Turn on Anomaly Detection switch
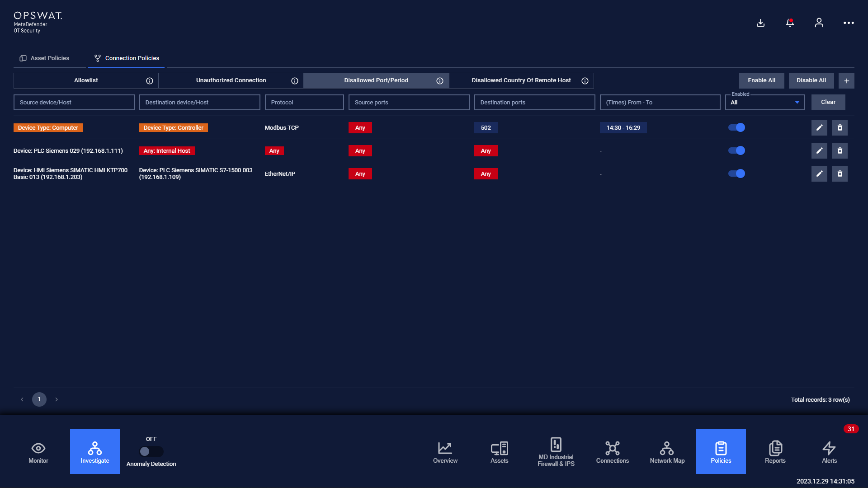868x488 pixels. [x=151, y=451]
